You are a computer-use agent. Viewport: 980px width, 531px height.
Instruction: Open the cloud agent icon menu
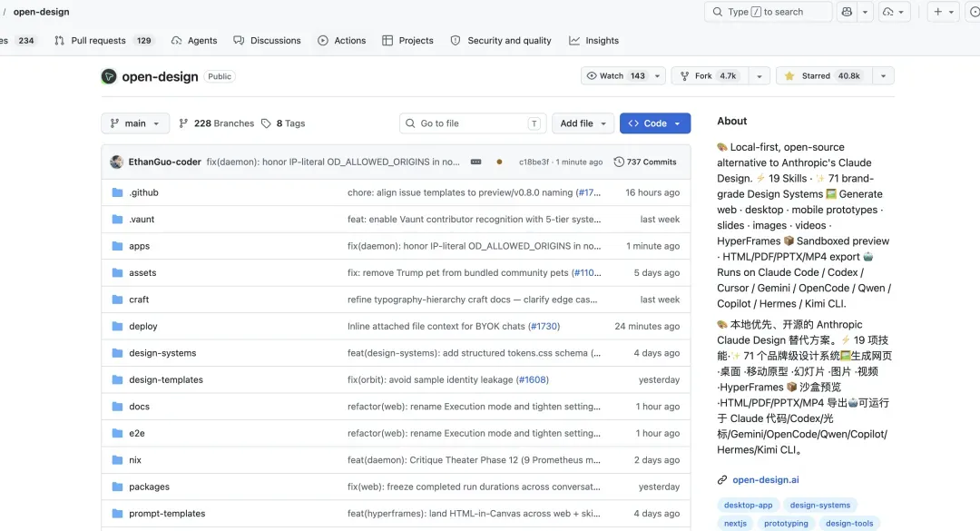(895, 12)
